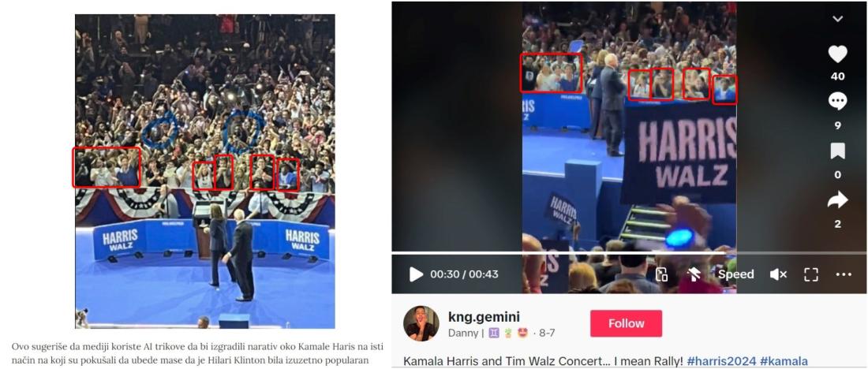Toggle the auto-scroll icon beside Speed
This screenshot has height=369, width=868.
(694, 274)
